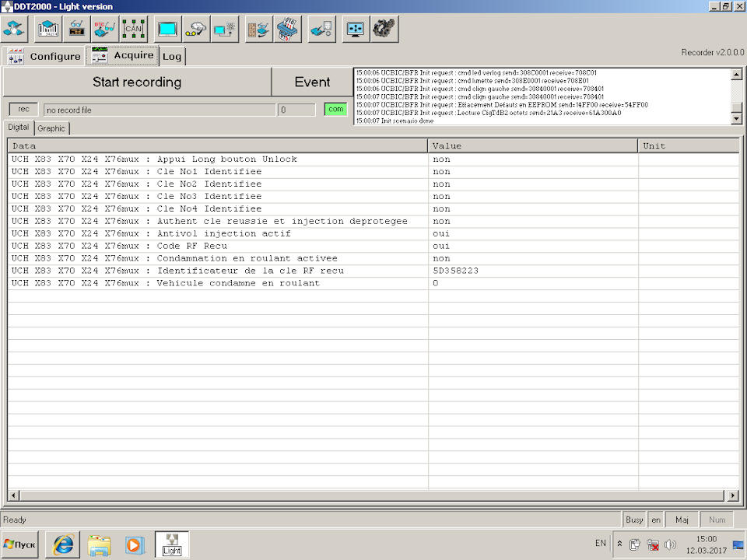The image size is (747, 560).
Task: Click the DDT2000 Light taskbar button
Action: (172, 544)
